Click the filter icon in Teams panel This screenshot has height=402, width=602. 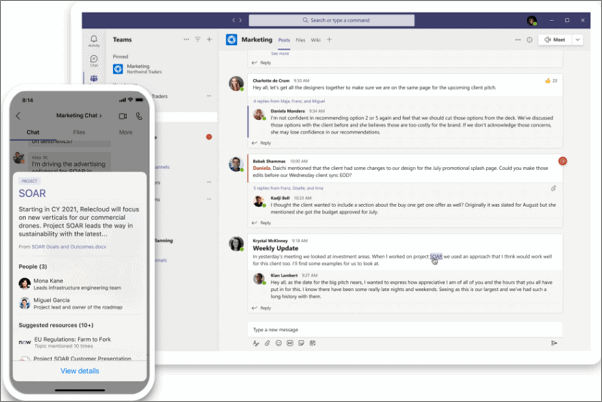(x=198, y=39)
